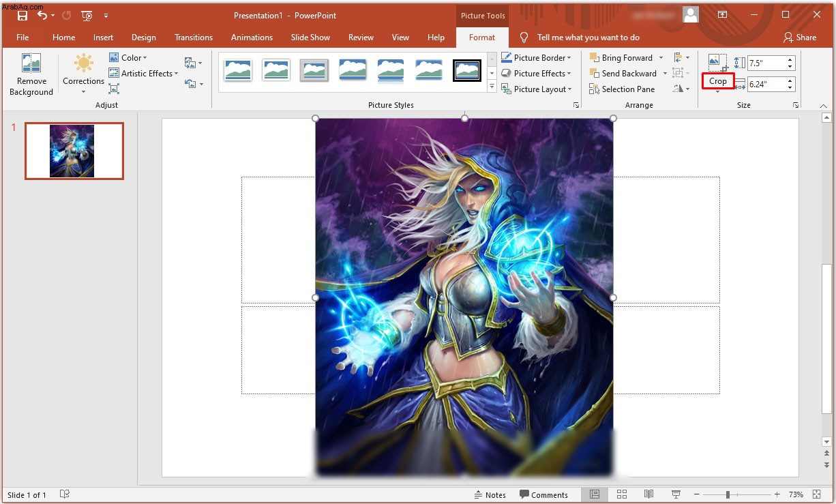Open the File tab
The image size is (836, 504).
pyautogui.click(x=23, y=38)
